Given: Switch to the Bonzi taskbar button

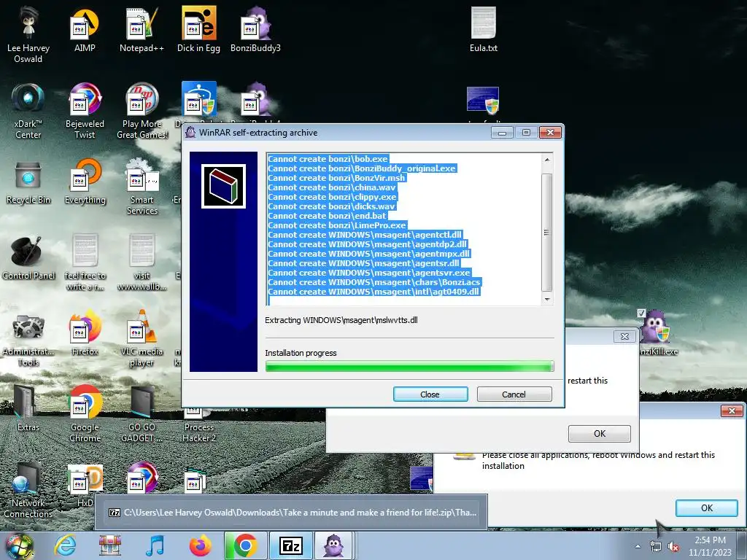Looking at the screenshot, I should pyautogui.click(x=333, y=545).
